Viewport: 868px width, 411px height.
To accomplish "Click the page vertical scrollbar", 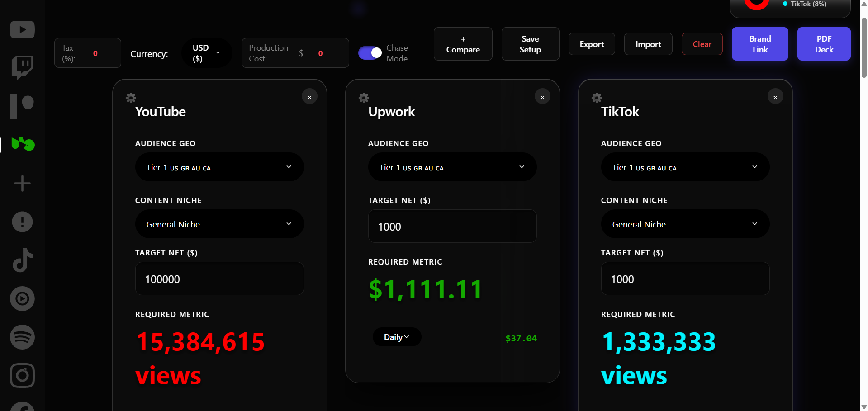I will 864,47.
